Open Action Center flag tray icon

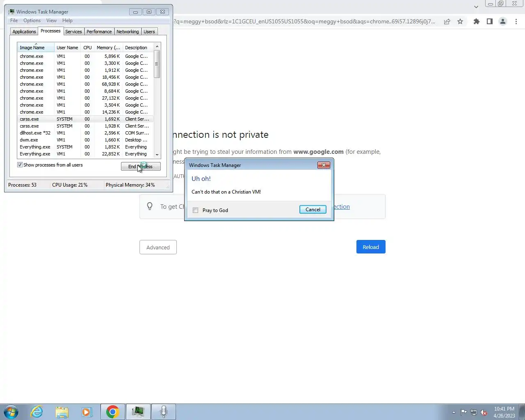(x=463, y=412)
